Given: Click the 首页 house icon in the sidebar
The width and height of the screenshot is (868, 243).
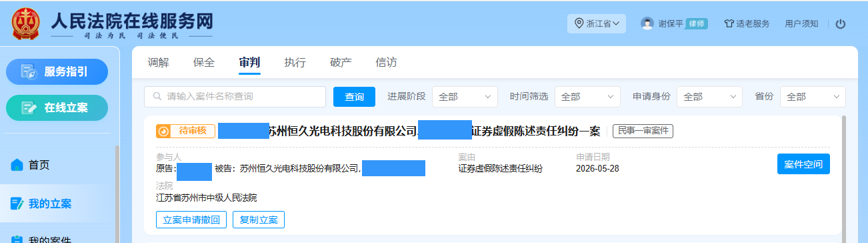Looking at the screenshot, I should [17, 164].
